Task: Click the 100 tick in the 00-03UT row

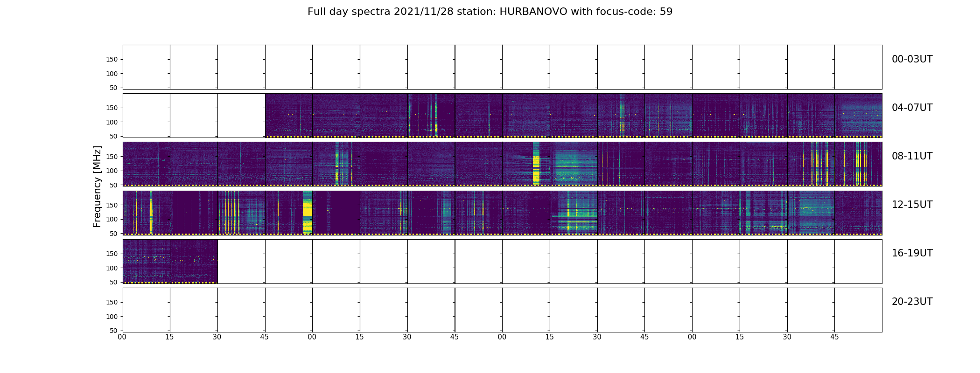Action: point(112,74)
